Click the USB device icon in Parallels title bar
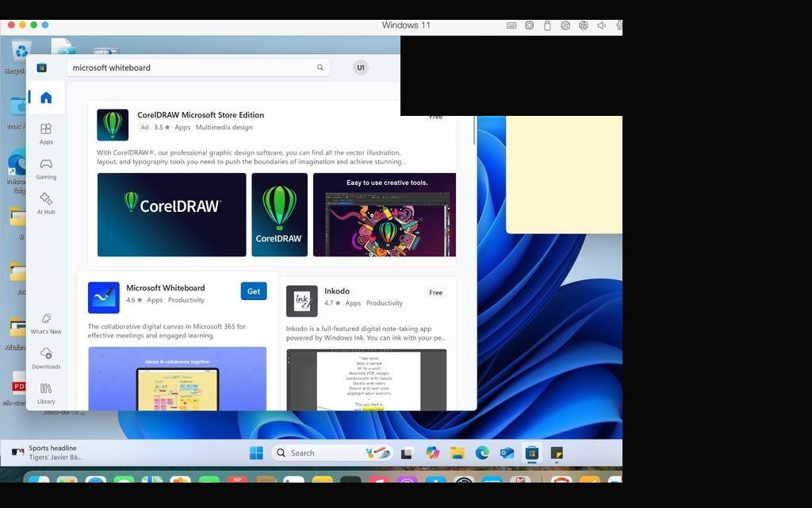Viewport: 812px width, 508px height. click(x=547, y=25)
